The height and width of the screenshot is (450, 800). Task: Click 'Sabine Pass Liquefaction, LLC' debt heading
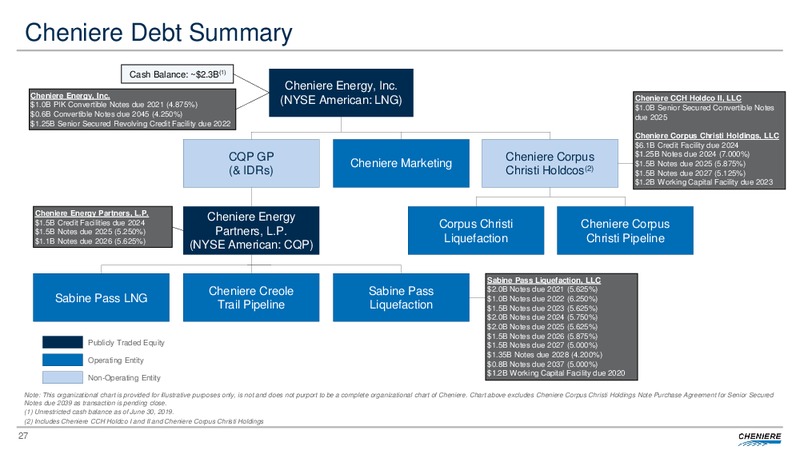[x=543, y=280]
